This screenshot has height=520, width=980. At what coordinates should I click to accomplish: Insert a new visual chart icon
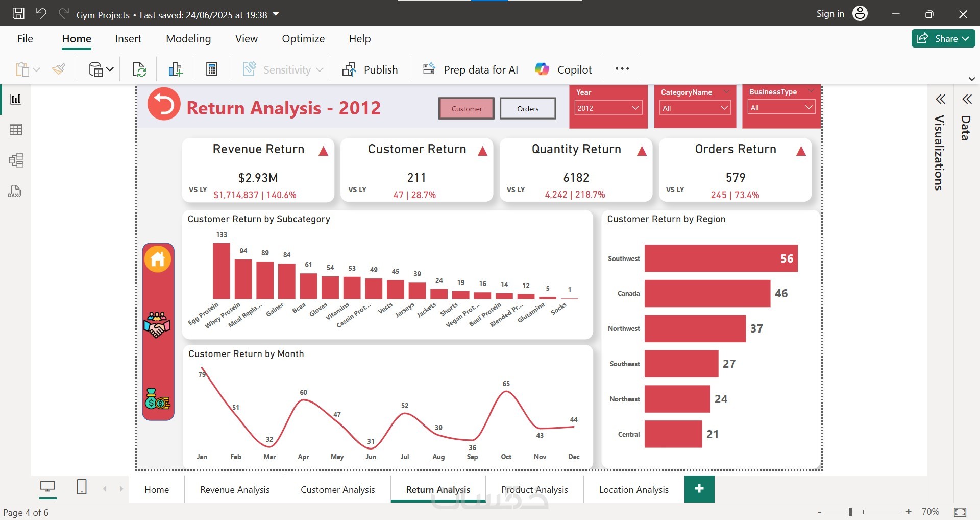pyautogui.click(x=176, y=69)
